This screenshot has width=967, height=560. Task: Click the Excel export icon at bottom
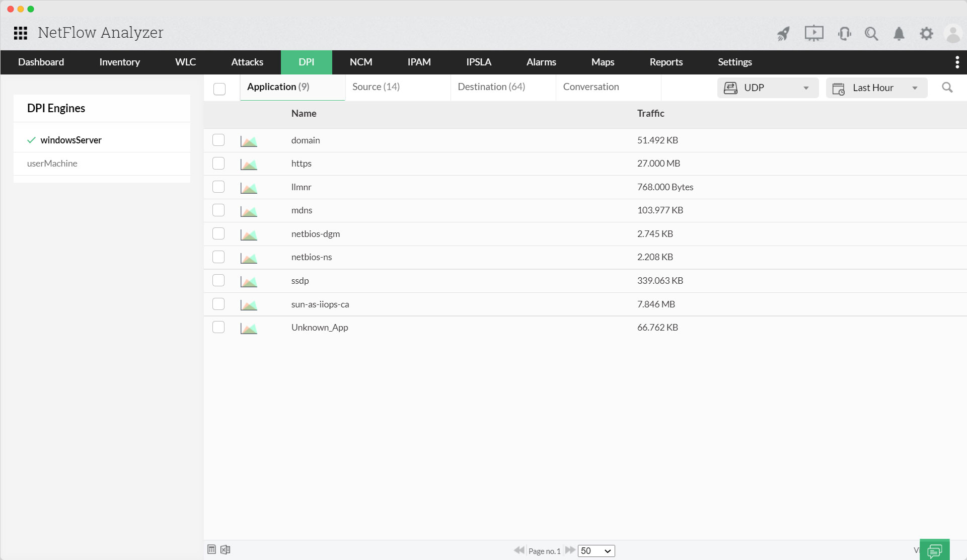226,549
